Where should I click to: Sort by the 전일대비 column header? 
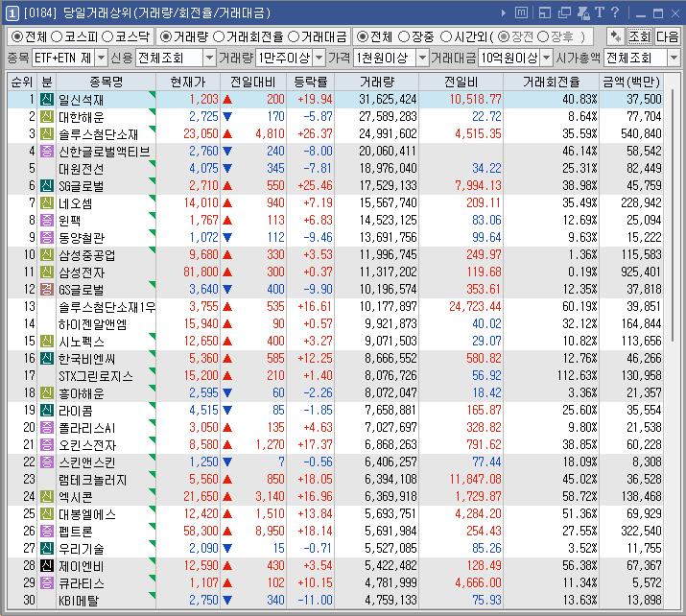(x=253, y=82)
